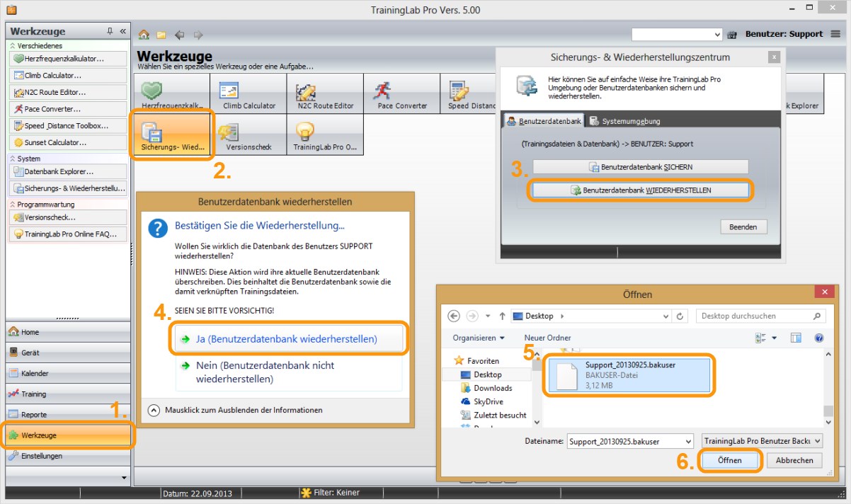Viewport: 851px width, 504px height.
Task: Cancel the file dialog with Abbrechen
Action: [x=794, y=460]
